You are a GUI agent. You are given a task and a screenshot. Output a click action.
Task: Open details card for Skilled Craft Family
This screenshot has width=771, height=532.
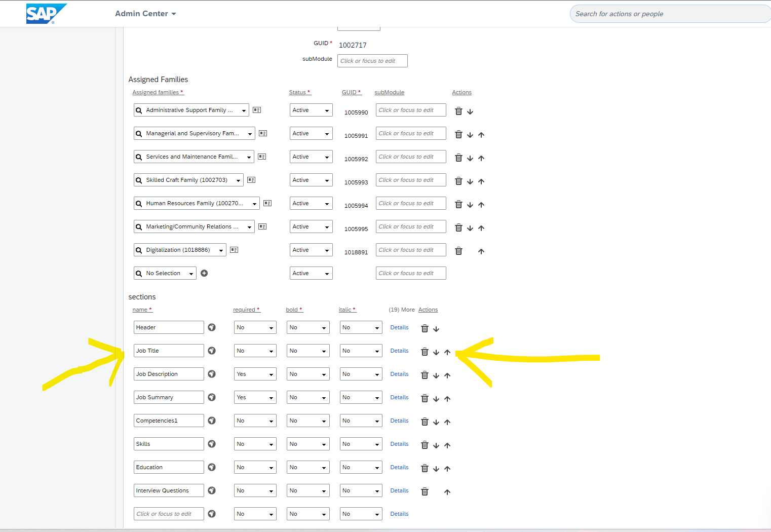coord(251,180)
